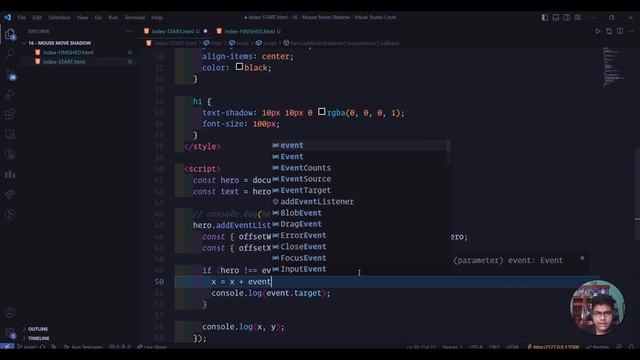Click the code minimap on the right
The image size is (640, 360).
pos(612,67)
